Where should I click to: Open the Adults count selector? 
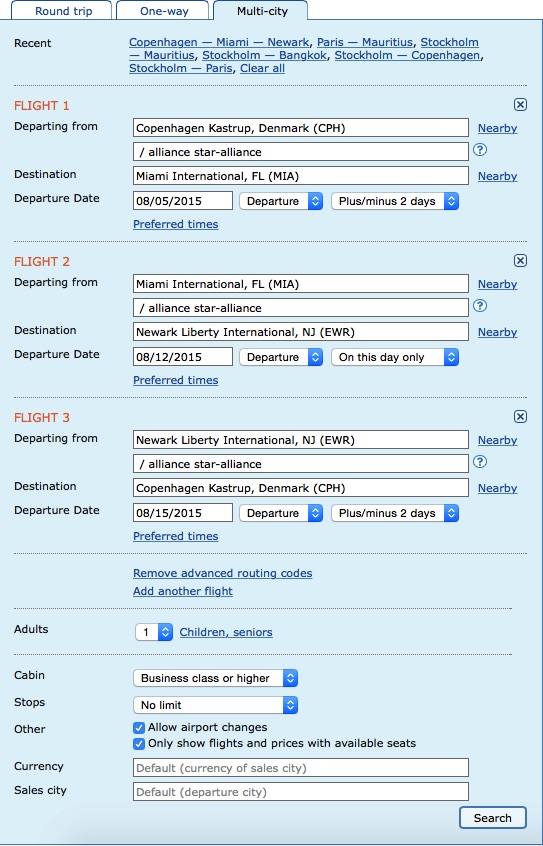pos(154,632)
